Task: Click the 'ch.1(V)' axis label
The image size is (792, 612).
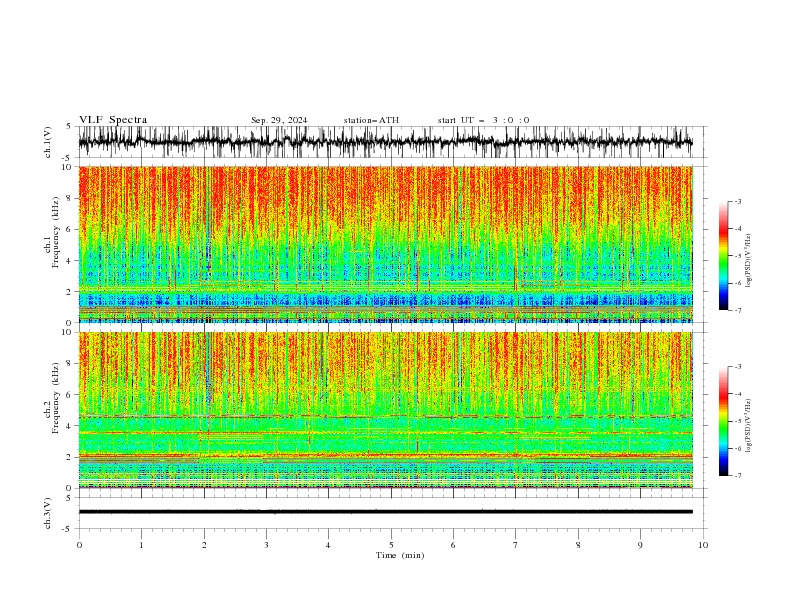Action: click(48, 142)
